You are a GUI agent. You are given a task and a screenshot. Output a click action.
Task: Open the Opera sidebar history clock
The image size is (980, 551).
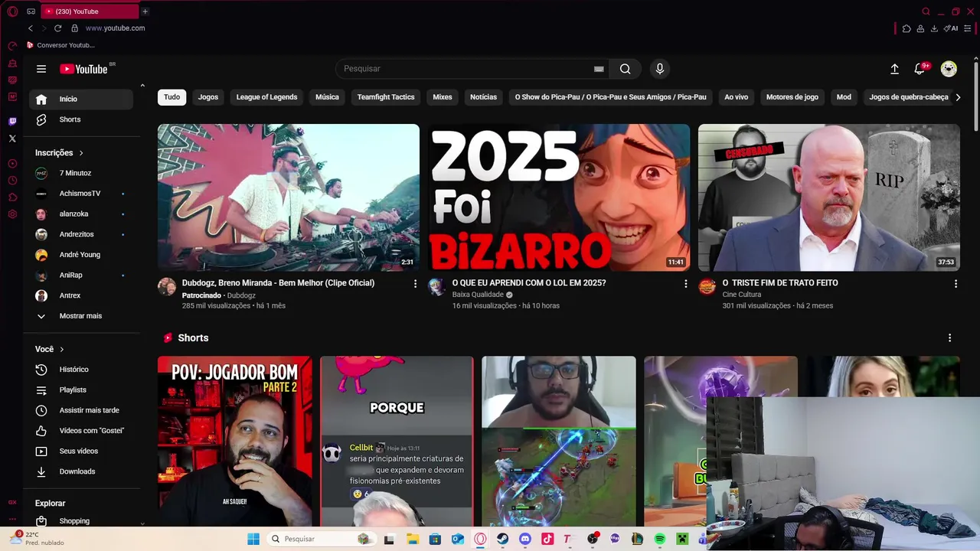click(x=12, y=181)
